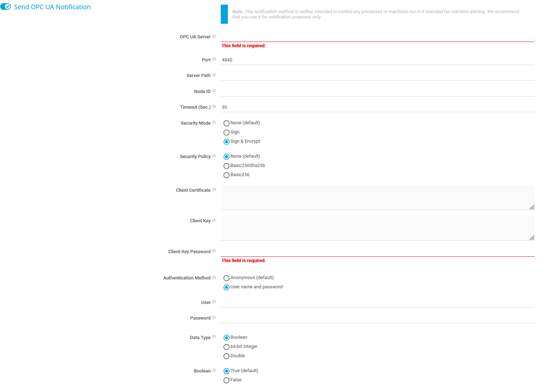The image size is (551, 392).
Task: Disable the Send OPC UA Notification toggle
Action: (6, 7)
